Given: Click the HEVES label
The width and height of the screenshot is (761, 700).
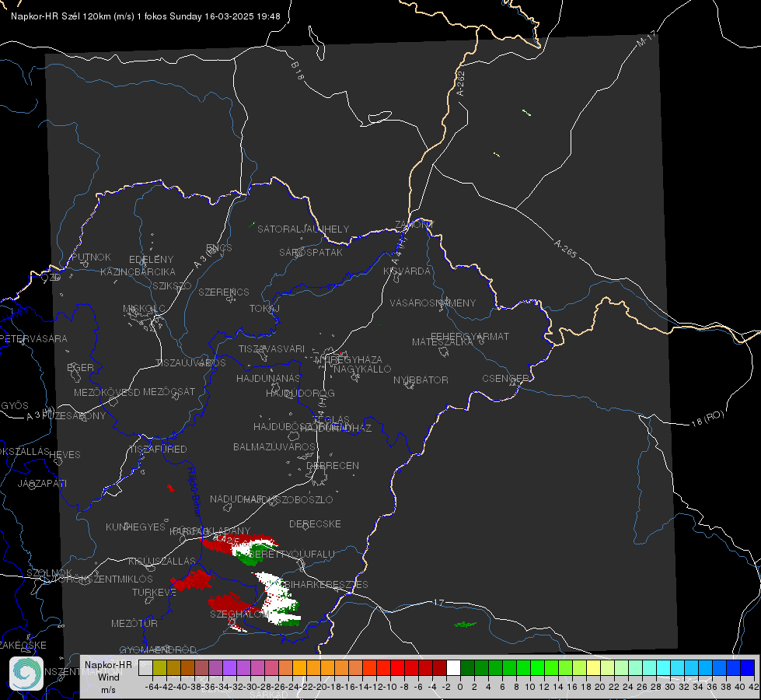Looking at the screenshot, I should 65,455.
